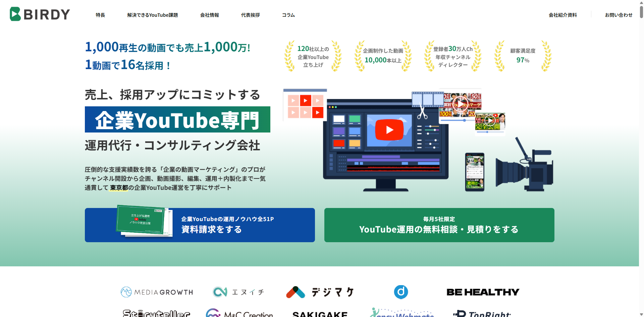Go to 会社情報 page
The image size is (644, 317).
point(209,15)
